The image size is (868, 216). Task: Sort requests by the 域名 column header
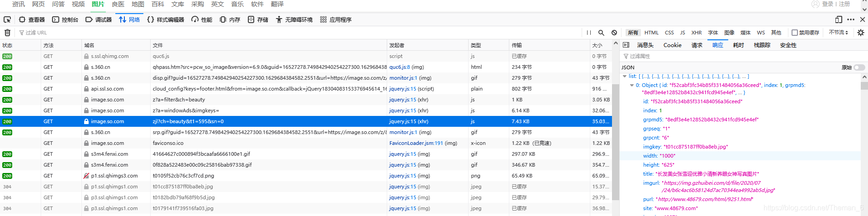(x=116, y=45)
